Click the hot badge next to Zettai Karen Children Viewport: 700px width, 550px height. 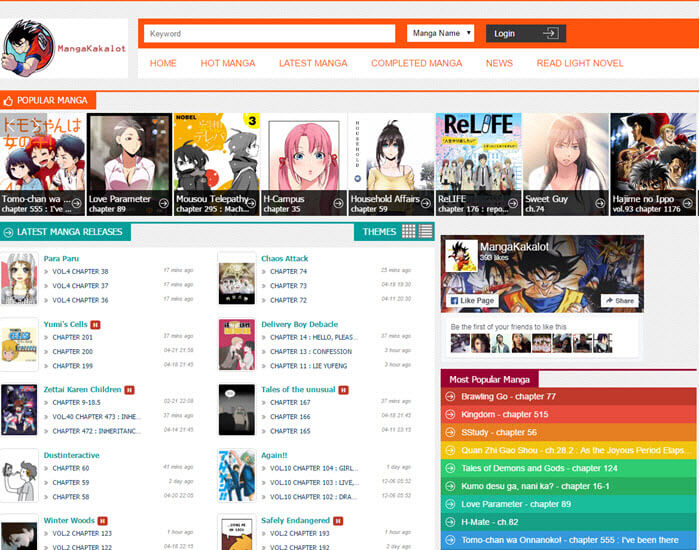click(129, 390)
